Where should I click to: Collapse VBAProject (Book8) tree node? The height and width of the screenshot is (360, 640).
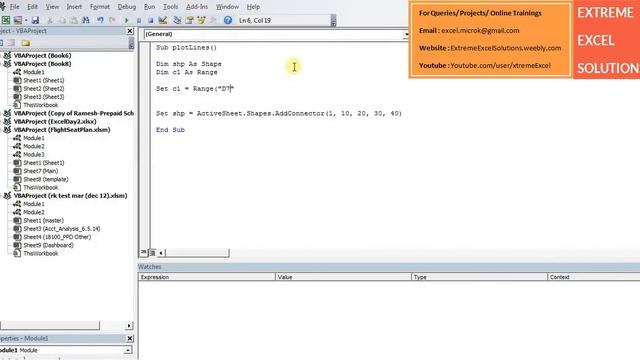pyautogui.click(x=1, y=64)
